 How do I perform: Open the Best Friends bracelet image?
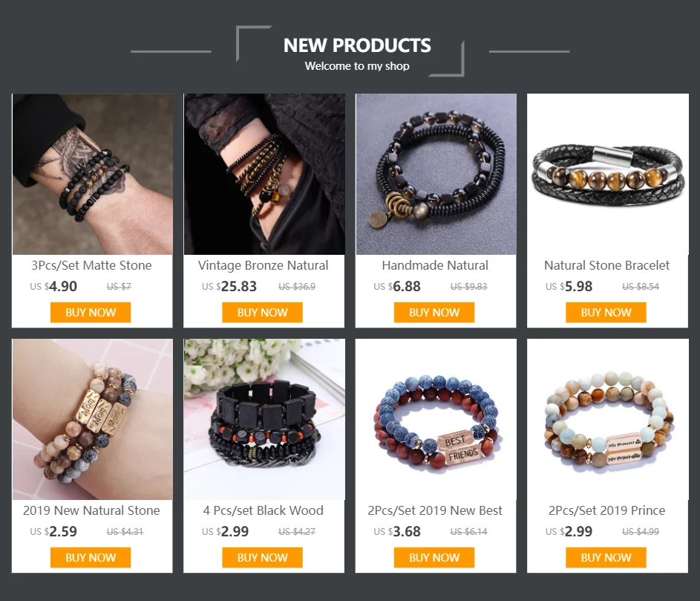(436, 419)
